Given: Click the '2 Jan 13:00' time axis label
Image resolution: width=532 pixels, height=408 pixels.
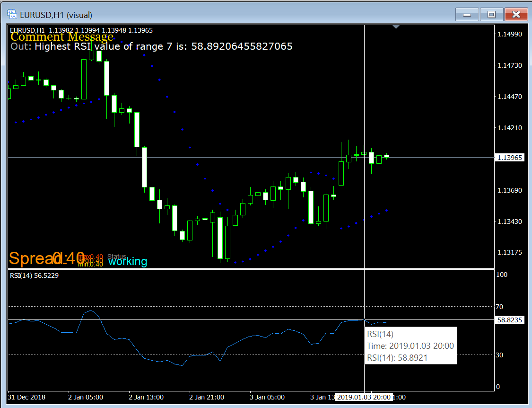Looking at the screenshot, I should (x=146, y=397).
